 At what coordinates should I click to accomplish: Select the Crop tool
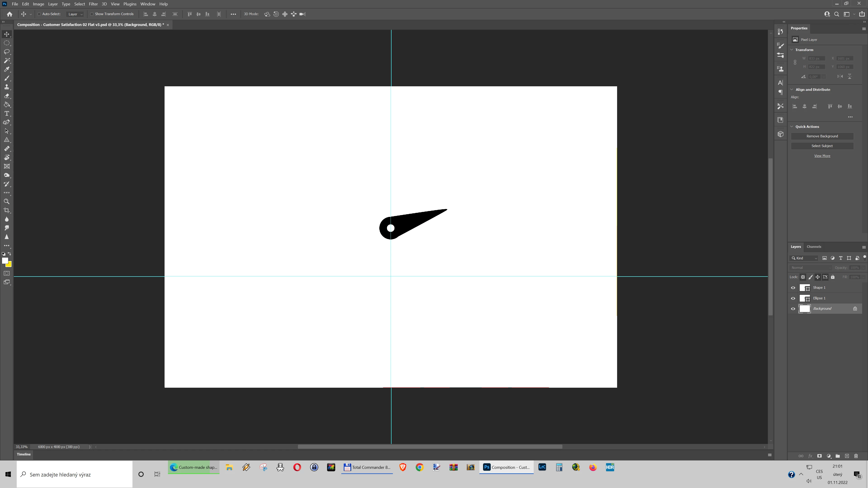[7, 211]
